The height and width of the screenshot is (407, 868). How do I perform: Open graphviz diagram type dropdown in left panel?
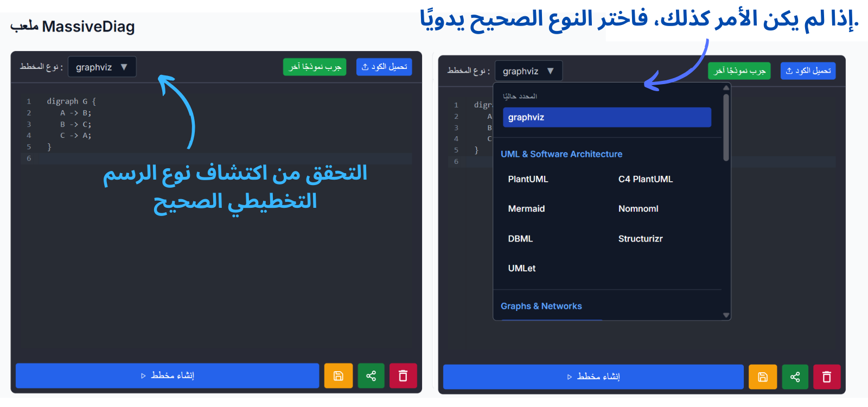(x=102, y=67)
